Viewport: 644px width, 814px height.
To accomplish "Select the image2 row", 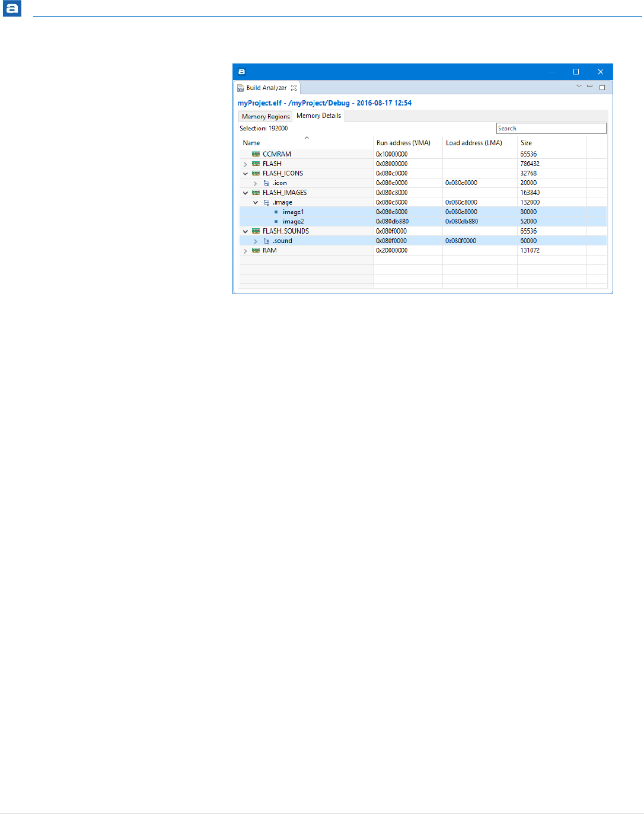I will (x=423, y=222).
